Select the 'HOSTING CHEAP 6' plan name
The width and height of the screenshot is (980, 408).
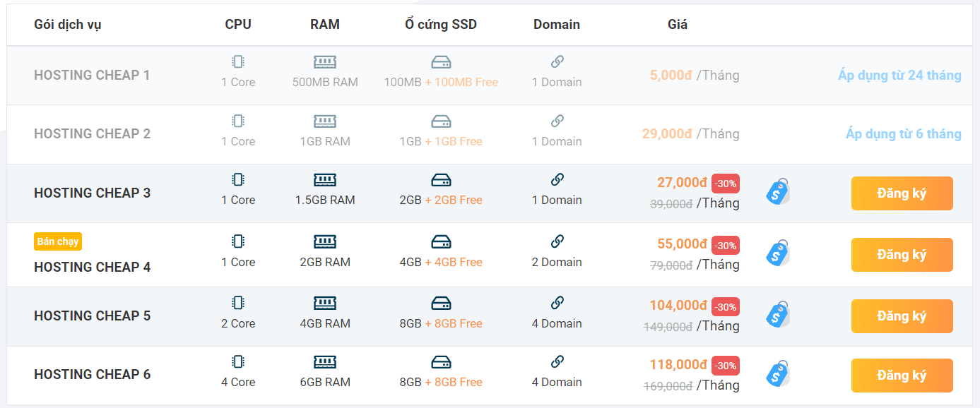pos(92,374)
